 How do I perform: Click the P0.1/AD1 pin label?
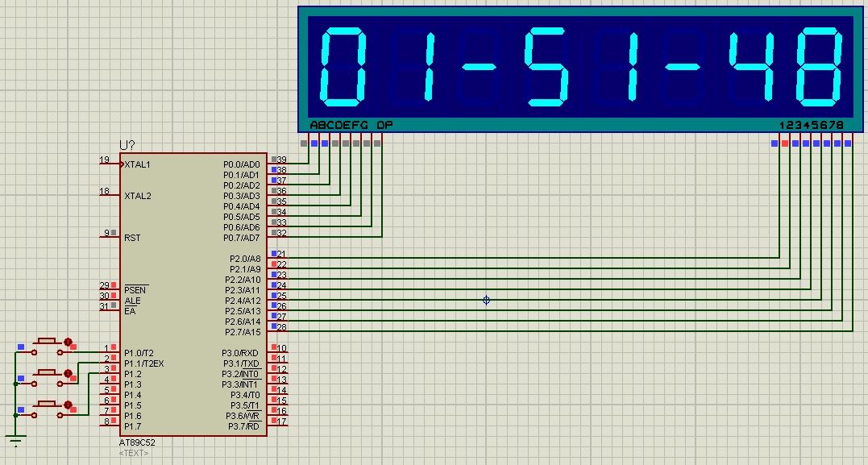(x=241, y=176)
